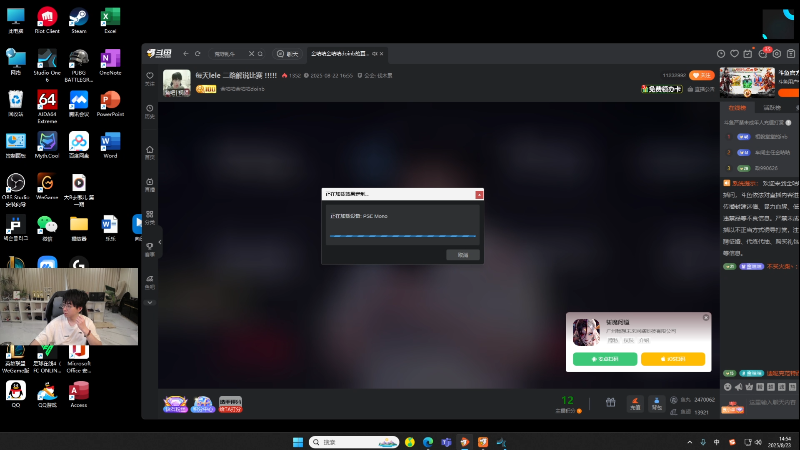Open the clipboard task icon in header

[791, 54]
